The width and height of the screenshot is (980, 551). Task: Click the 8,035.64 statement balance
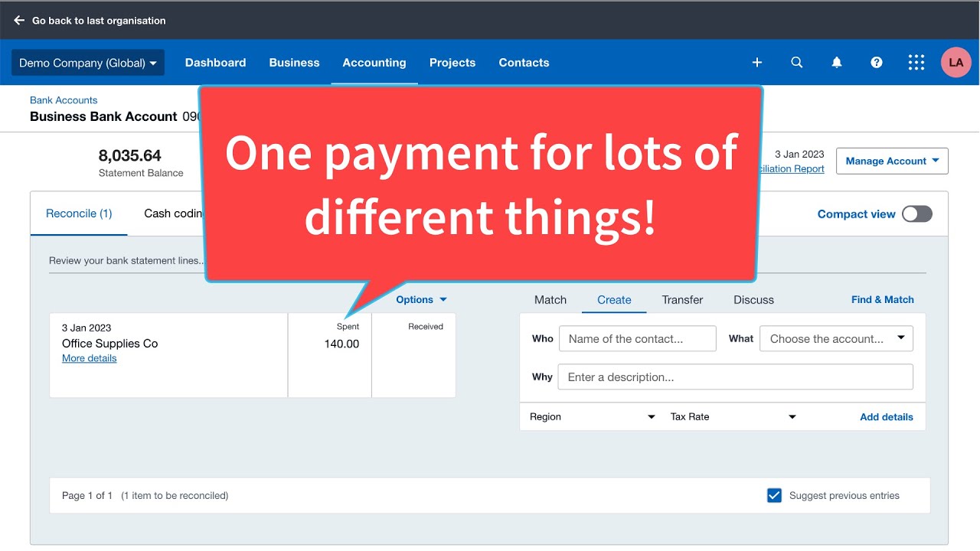130,155
